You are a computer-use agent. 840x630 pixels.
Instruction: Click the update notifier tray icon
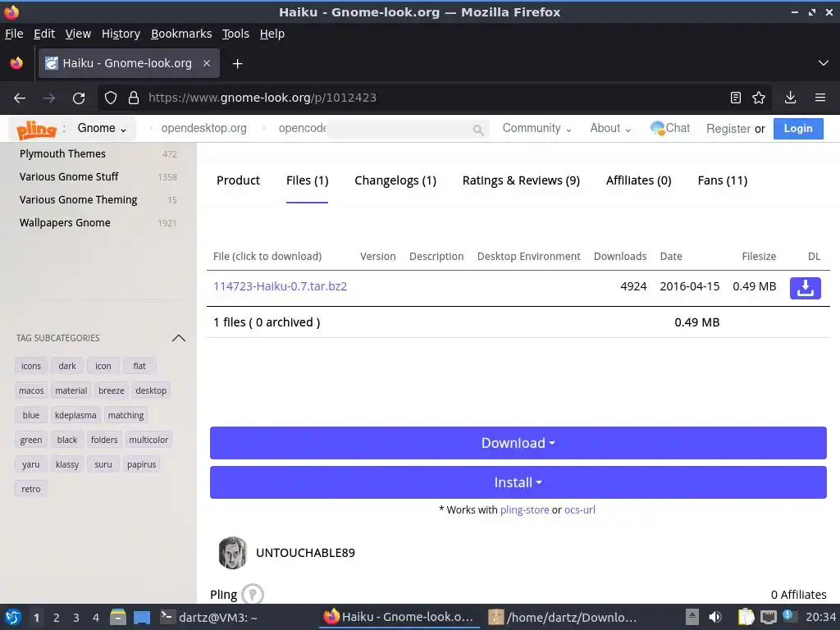788,616
